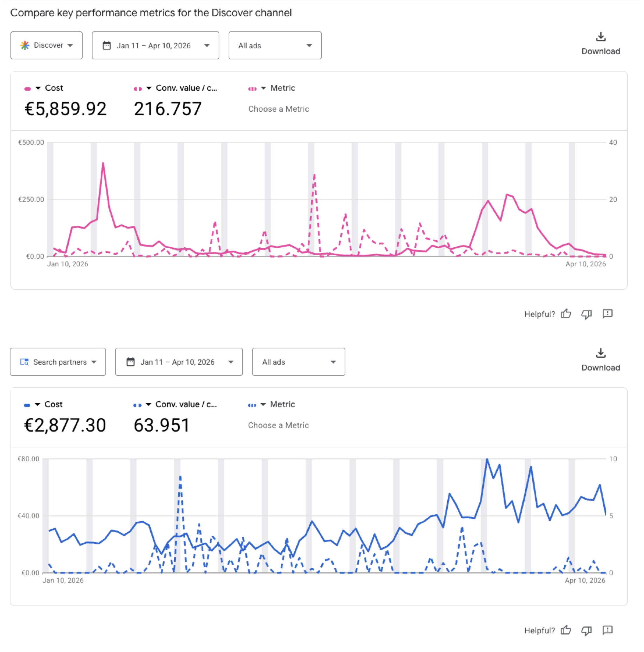Image resolution: width=644 pixels, height=652 pixels.
Task: Click the calendar icon in the top date field
Action: click(106, 45)
